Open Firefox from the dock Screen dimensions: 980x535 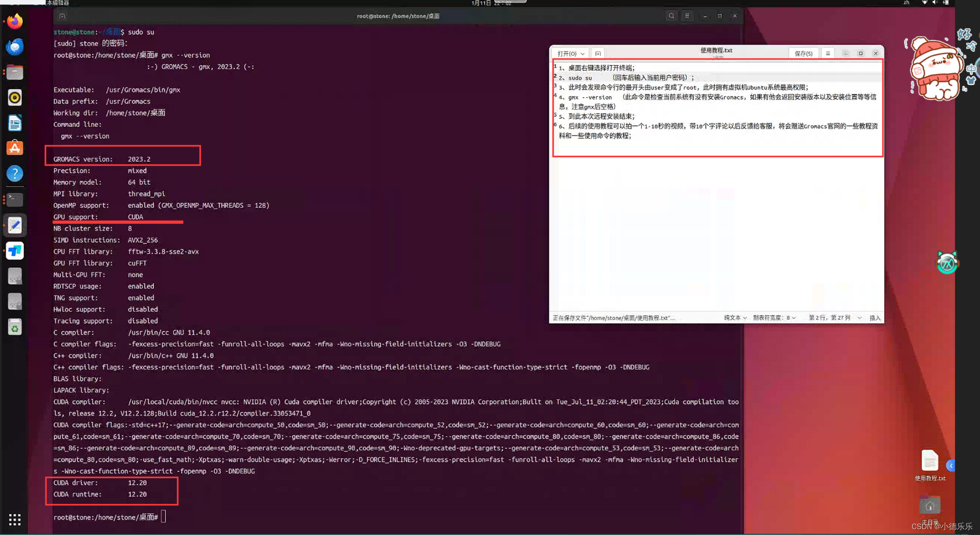tap(15, 21)
